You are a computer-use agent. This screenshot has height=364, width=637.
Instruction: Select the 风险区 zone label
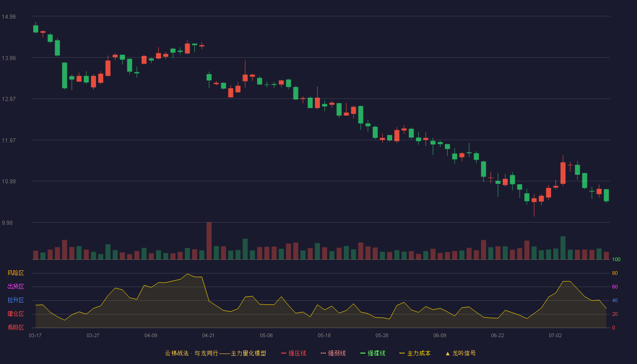[x=16, y=273]
